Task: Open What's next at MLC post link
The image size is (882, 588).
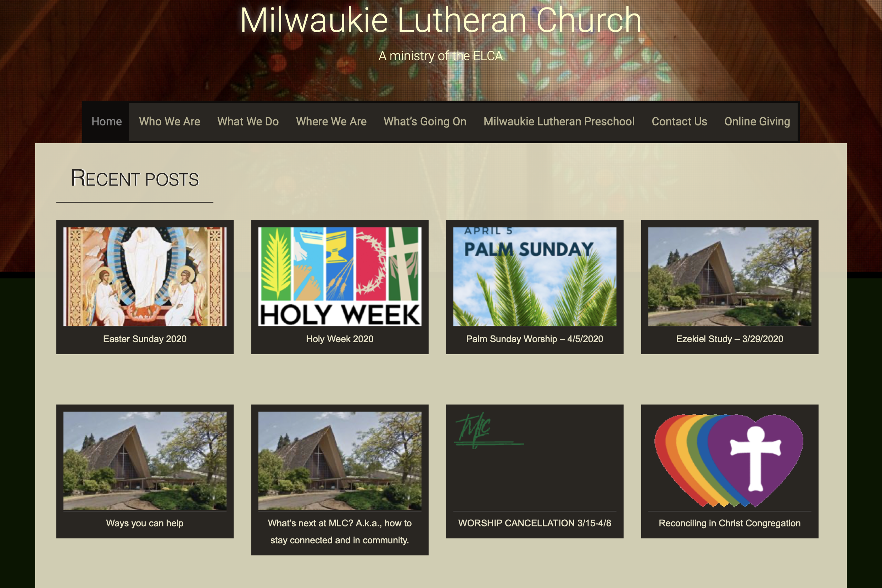Action: (x=340, y=532)
